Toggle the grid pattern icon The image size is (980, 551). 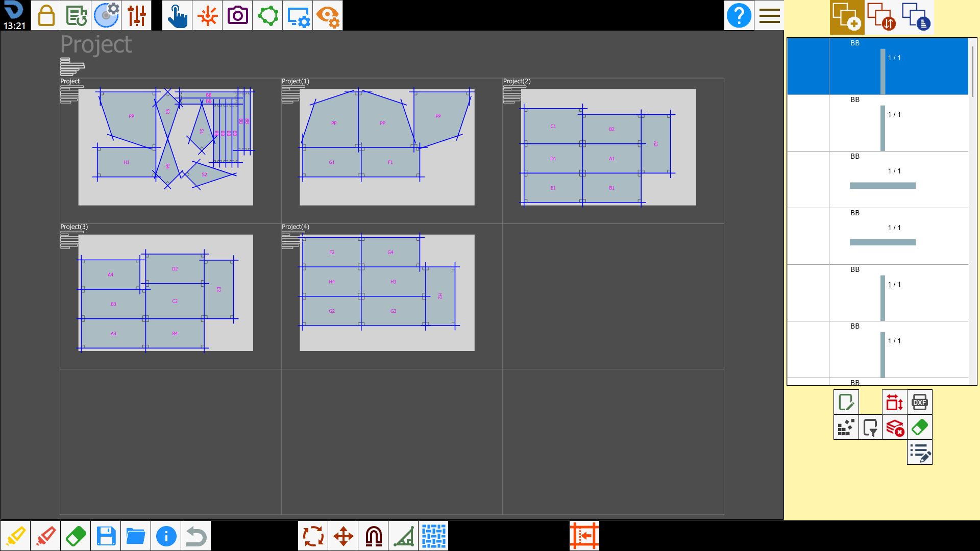[x=434, y=536]
